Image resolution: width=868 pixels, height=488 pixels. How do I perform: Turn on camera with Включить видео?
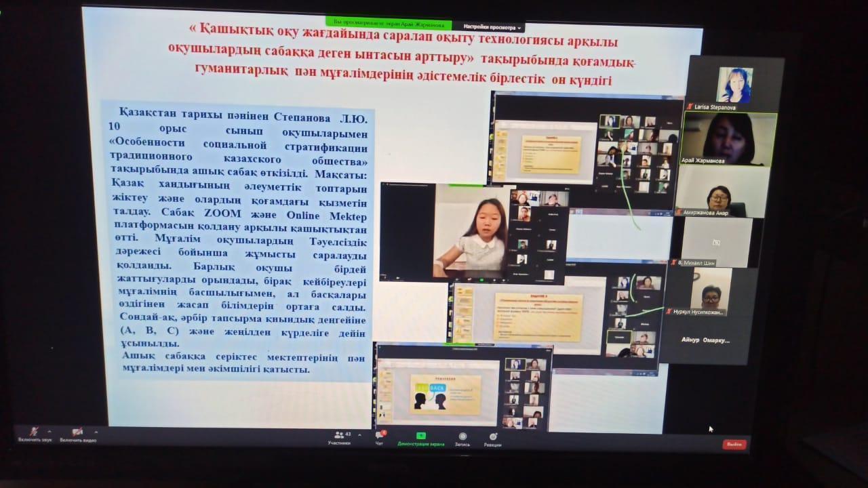point(77,432)
